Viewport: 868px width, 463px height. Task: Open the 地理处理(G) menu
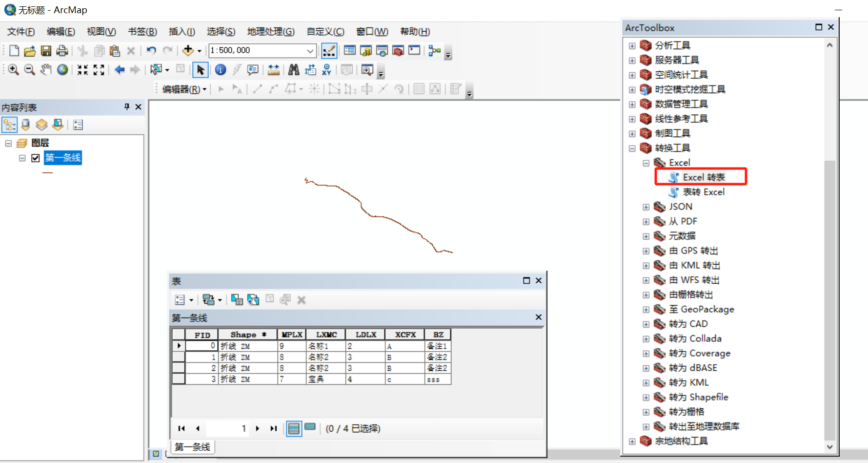(x=271, y=32)
